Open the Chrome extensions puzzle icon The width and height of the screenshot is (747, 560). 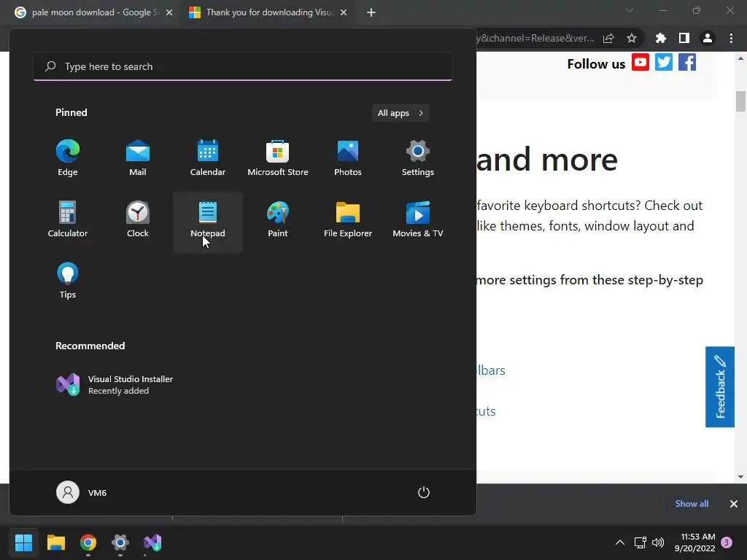(661, 38)
